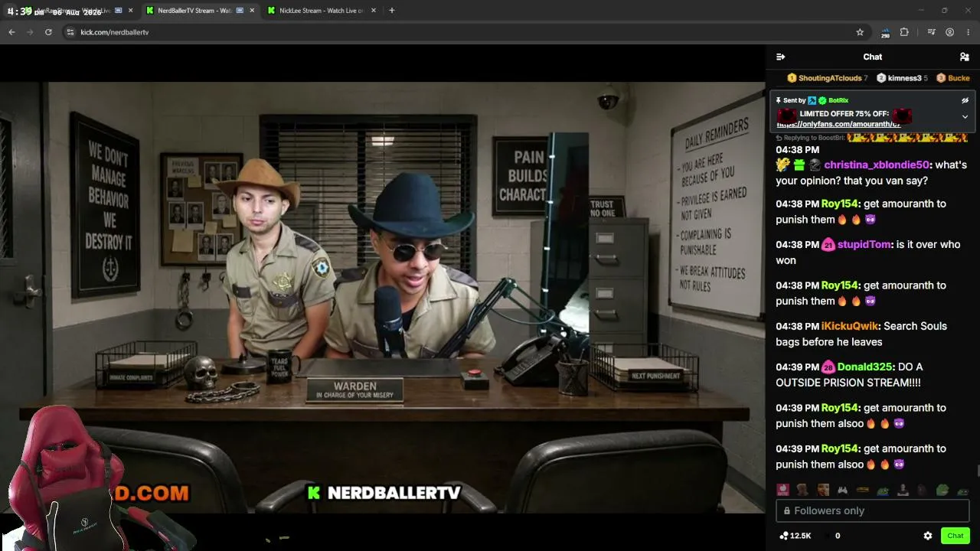Click the "Chat" panel heading
Image resolution: width=980 pixels, height=551 pixels.
(873, 57)
